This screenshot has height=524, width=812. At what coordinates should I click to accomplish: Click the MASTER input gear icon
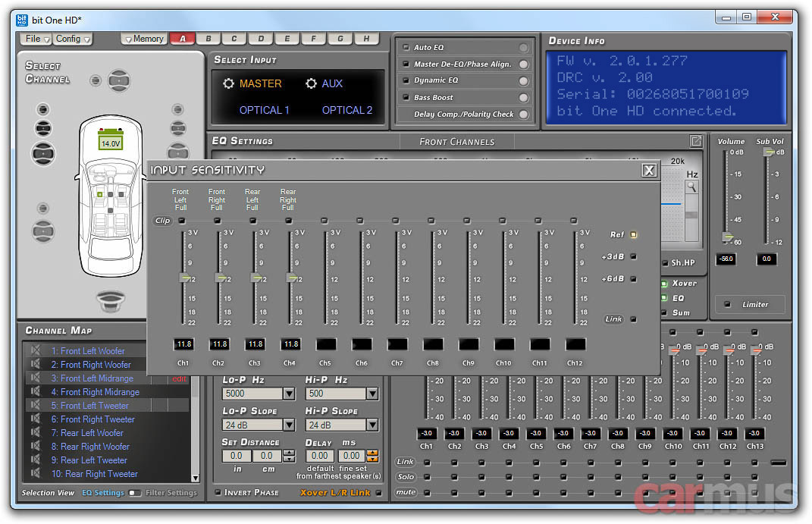(x=228, y=83)
